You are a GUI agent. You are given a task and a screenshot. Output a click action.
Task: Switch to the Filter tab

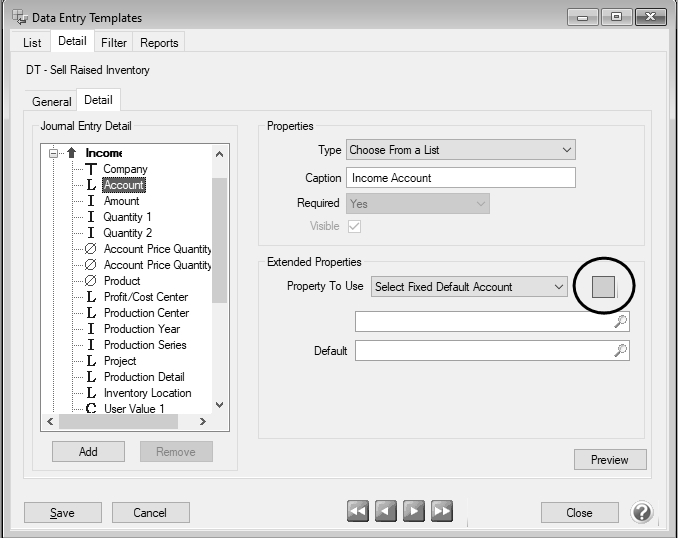pyautogui.click(x=114, y=43)
